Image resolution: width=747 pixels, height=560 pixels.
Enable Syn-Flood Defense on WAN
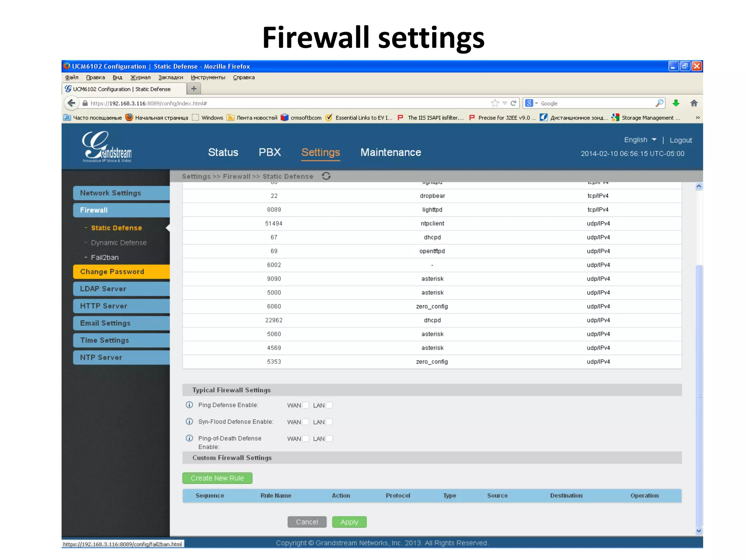click(306, 422)
